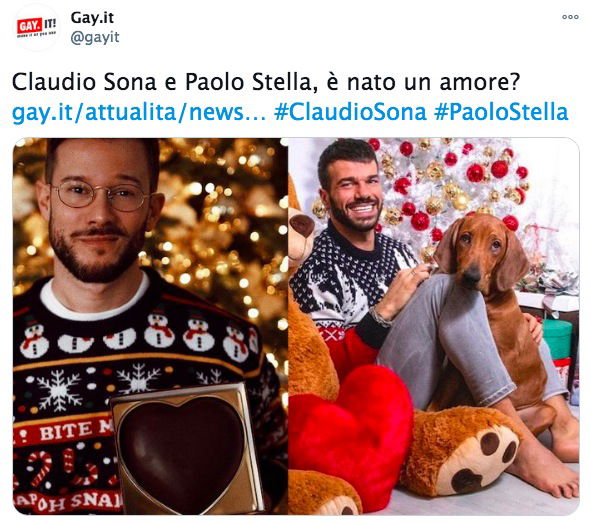Click the tweet text about Claudio Sona
Image resolution: width=591 pixels, height=522 pixels.
tap(266, 82)
